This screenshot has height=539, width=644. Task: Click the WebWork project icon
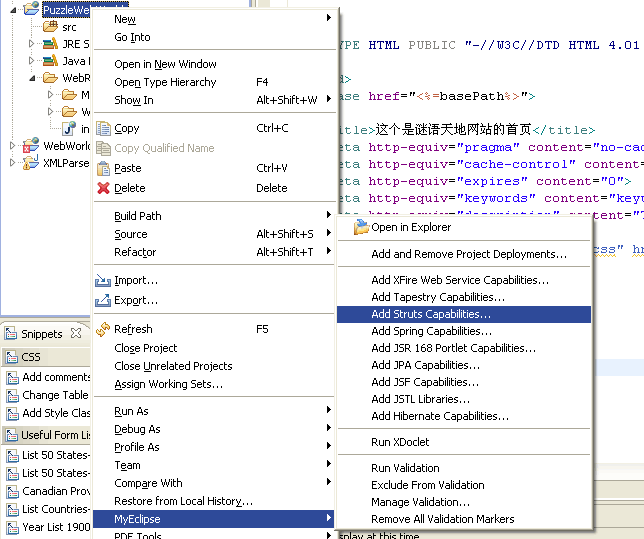pos(31,145)
